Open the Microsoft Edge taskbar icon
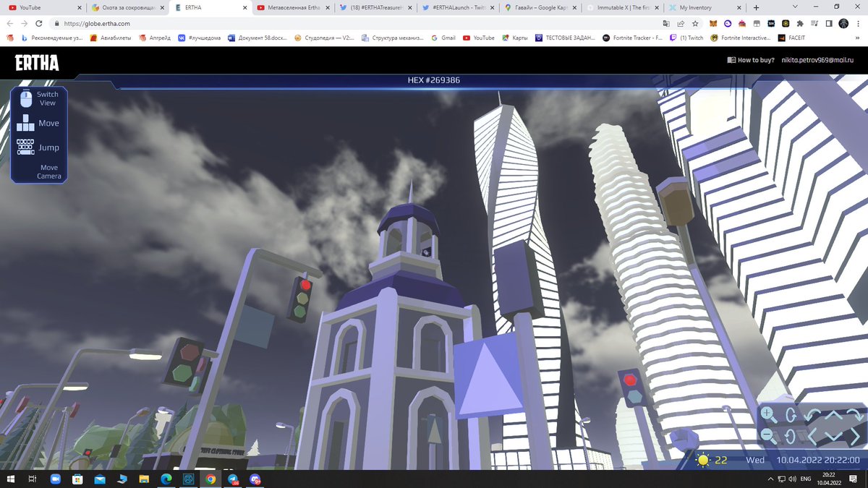Viewport: 868px width, 488px height. 166,479
